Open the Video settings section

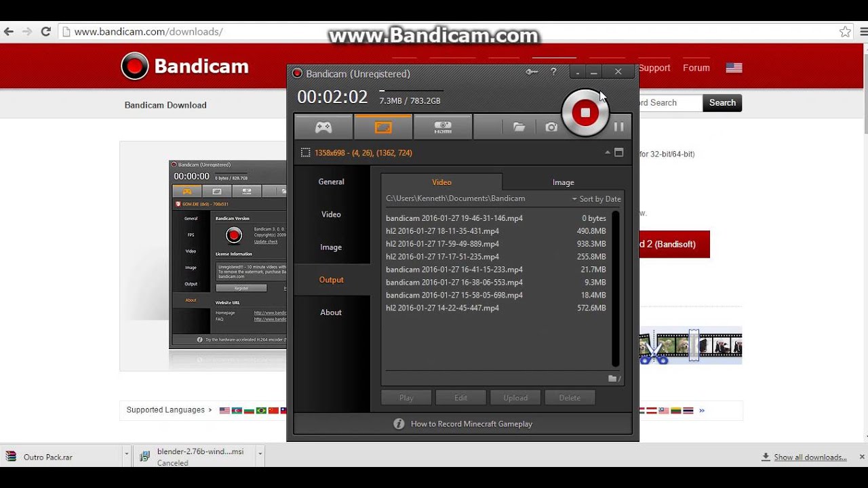point(332,214)
